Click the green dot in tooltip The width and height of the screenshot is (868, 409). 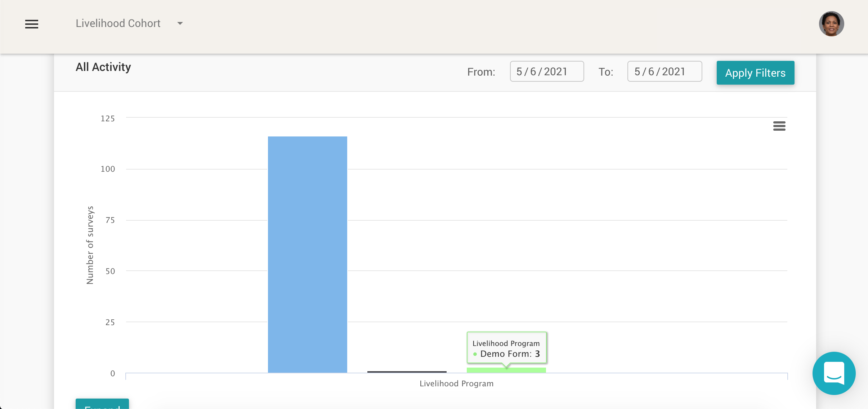click(x=475, y=354)
